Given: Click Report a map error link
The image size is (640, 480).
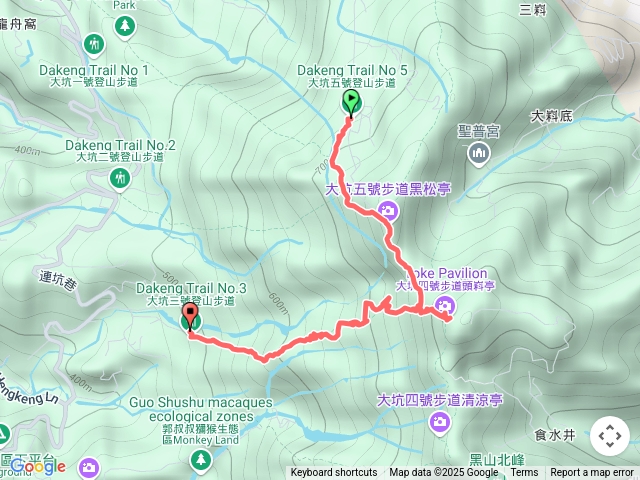Looking at the screenshot, I should click(x=592, y=473).
